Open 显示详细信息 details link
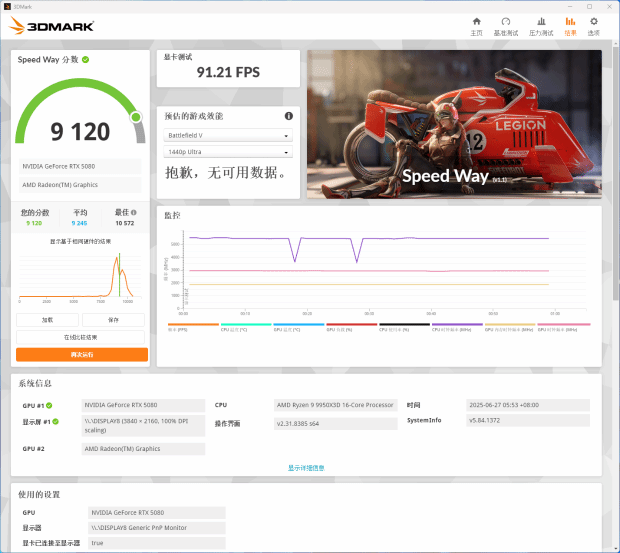The image size is (620, 553). pos(306,468)
